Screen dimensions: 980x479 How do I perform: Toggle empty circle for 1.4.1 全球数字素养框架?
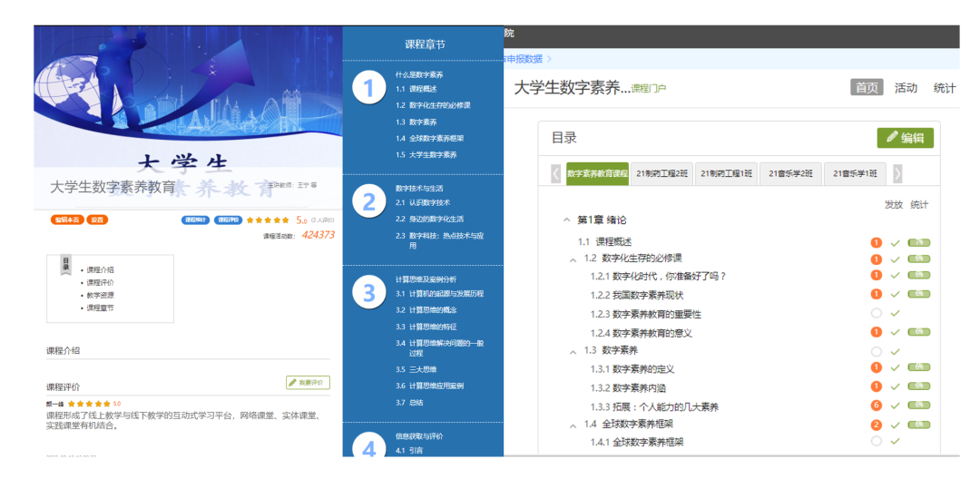pyautogui.click(x=877, y=442)
